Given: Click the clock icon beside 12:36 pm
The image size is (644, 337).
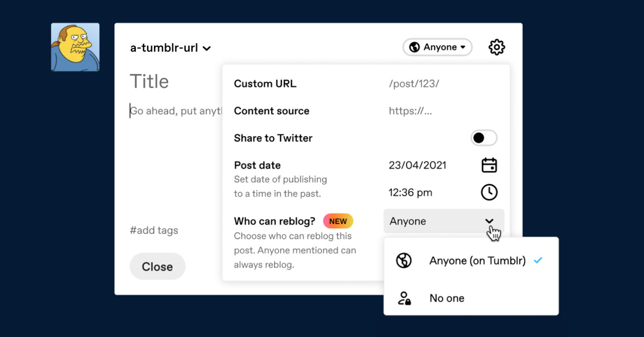Looking at the screenshot, I should tap(489, 192).
